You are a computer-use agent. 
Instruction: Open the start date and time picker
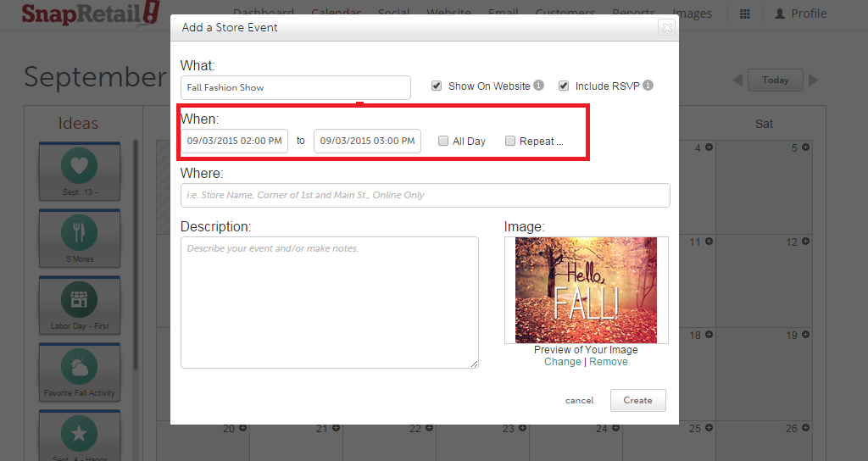click(235, 142)
